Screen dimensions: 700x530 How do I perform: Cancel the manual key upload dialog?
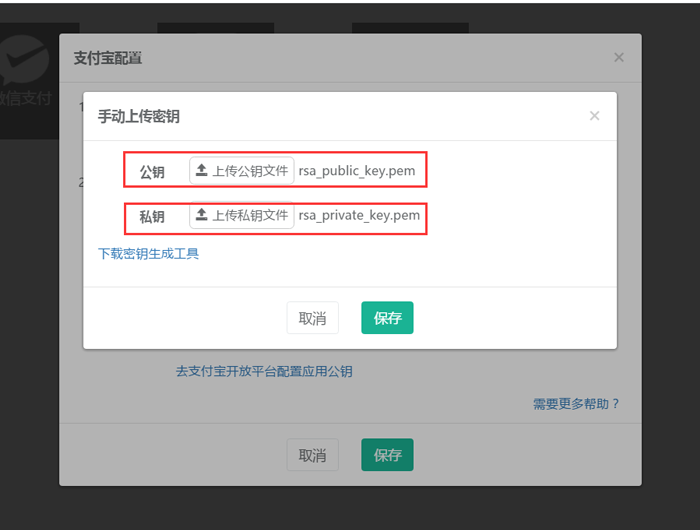[x=312, y=318]
